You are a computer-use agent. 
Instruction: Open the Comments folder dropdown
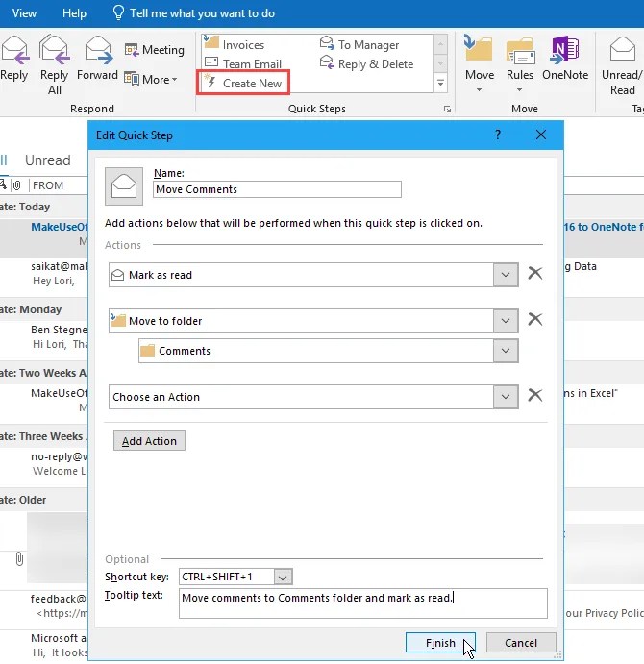[x=506, y=351]
